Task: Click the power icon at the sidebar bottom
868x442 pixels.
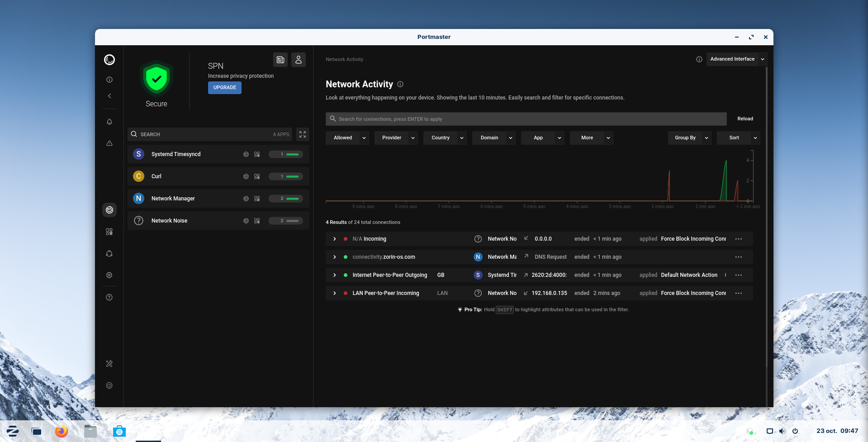Action: tap(109, 385)
